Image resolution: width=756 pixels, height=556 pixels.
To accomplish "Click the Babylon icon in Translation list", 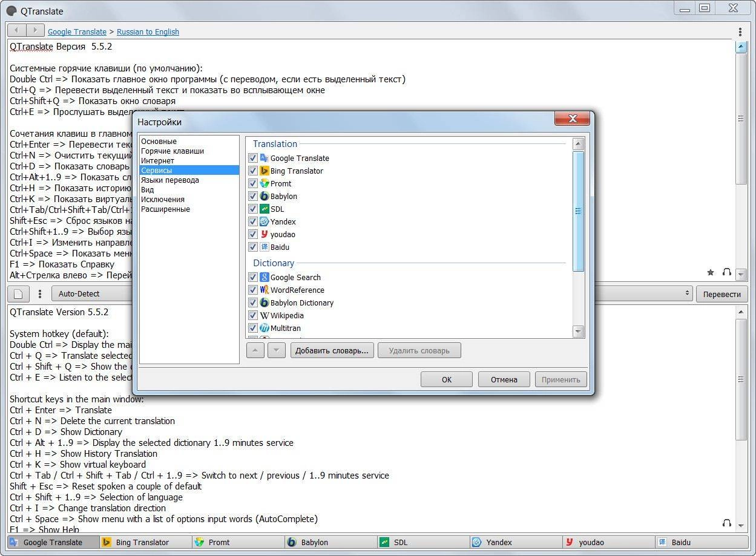I will coord(264,196).
